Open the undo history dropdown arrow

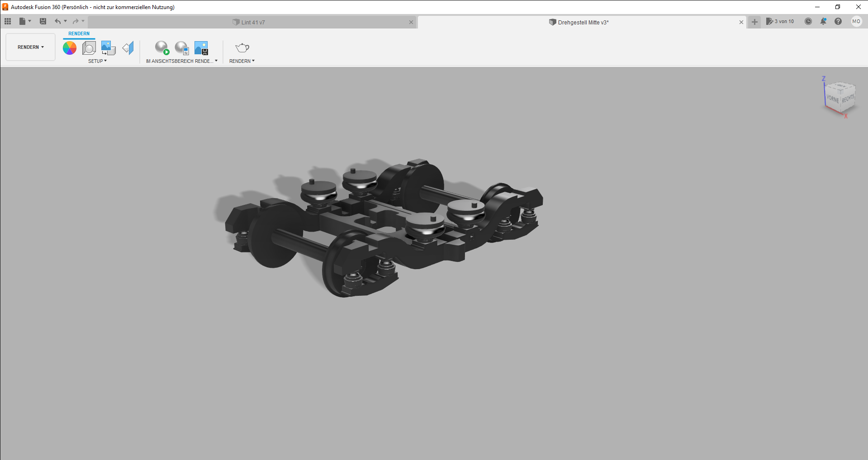click(x=66, y=21)
